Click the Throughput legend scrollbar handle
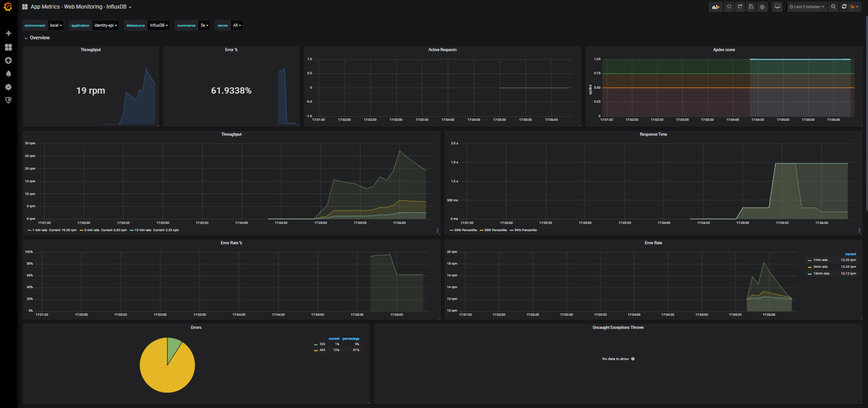 tap(438, 231)
